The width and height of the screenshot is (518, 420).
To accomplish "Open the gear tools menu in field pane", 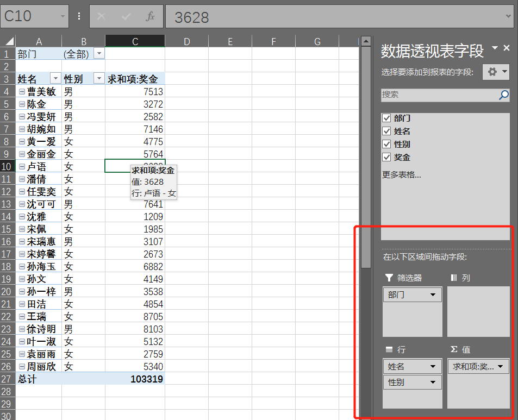I will point(495,72).
